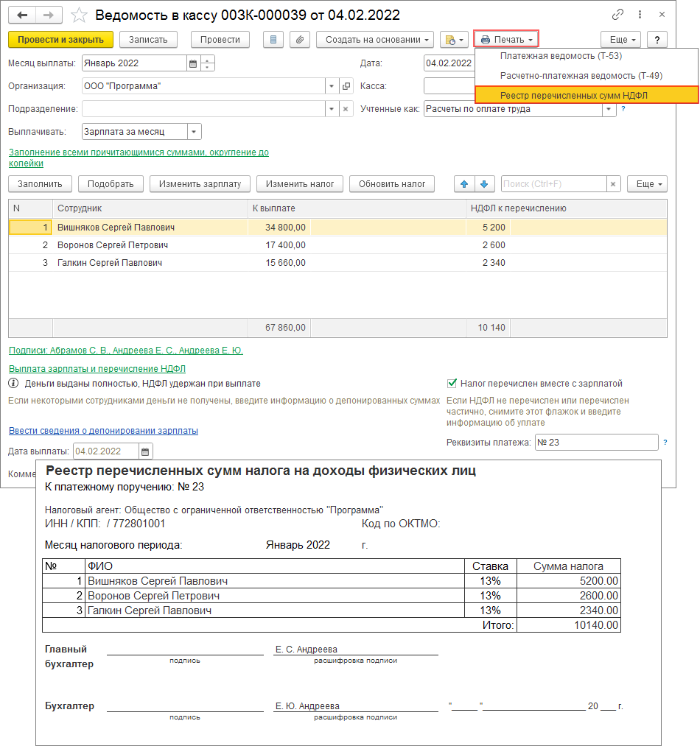The image size is (700, 746).
Task: Add document to favorites with star icon
Action: pyautogui.click(x=80, y=15)
